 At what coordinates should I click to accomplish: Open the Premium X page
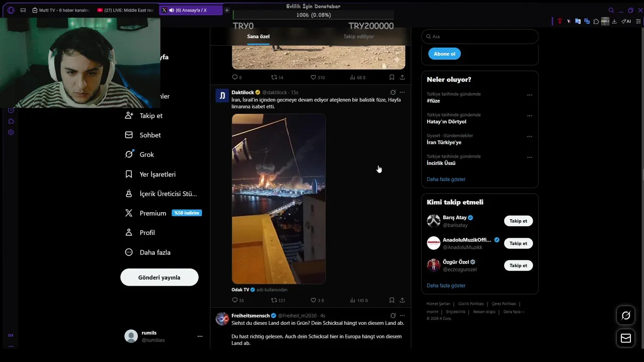point(163,213)
